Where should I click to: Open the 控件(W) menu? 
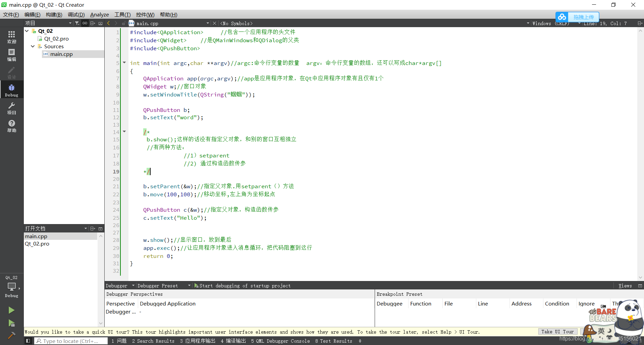(x=145, y=14)
